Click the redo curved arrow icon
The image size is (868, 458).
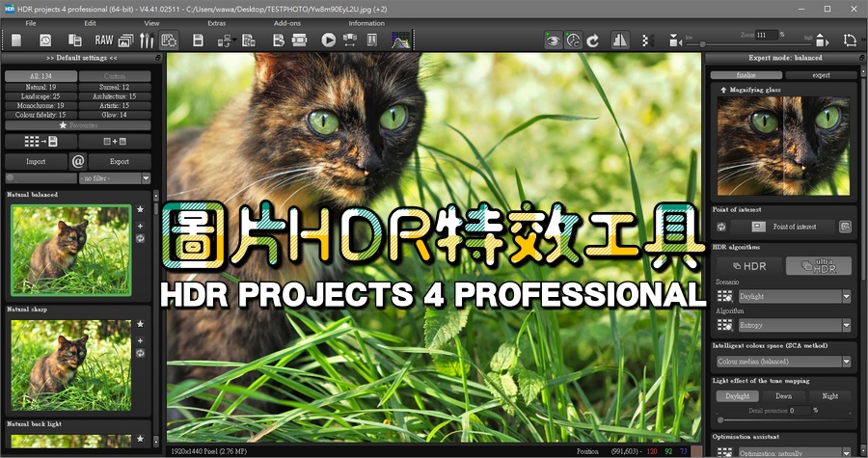click(x=593, y=40)
